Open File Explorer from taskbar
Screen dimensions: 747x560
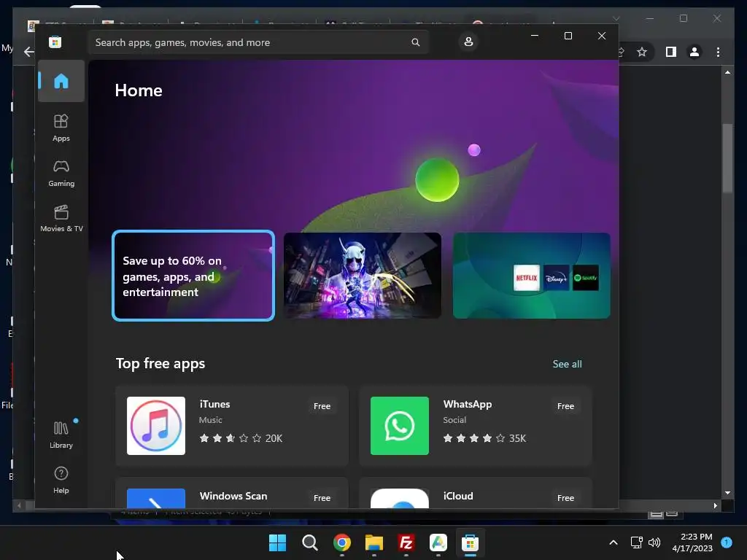tap(374, 542)
